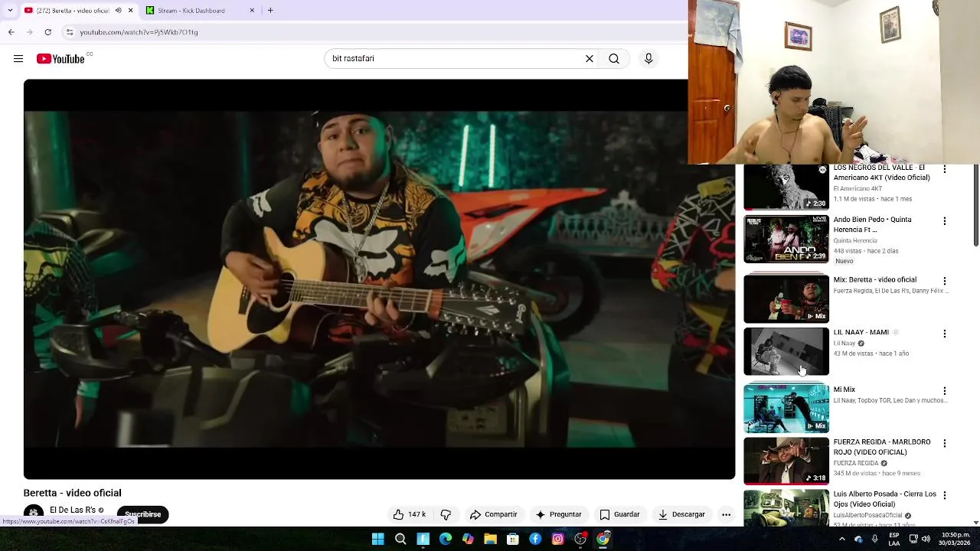Click the 'Lil Naay' channel name

click(x=844, y=343)
